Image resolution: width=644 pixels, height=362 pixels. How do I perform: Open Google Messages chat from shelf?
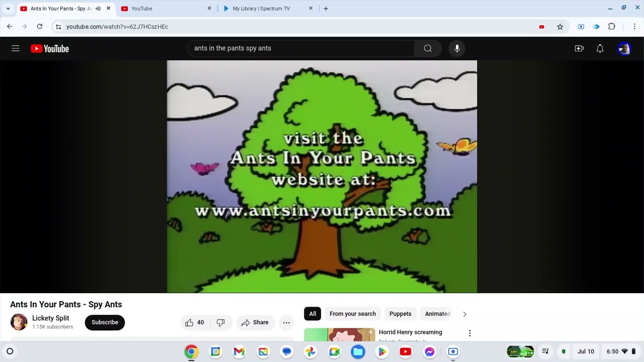point(287,352)
